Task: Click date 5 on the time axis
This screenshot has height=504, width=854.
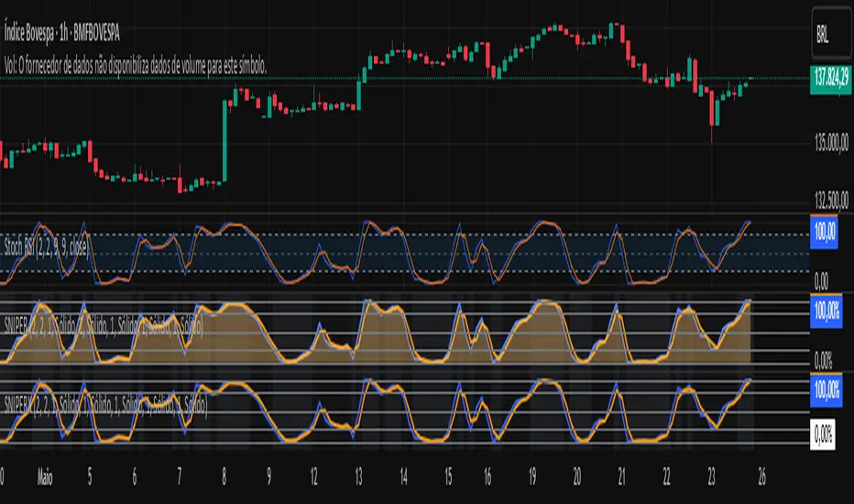Action: point(90,477)
